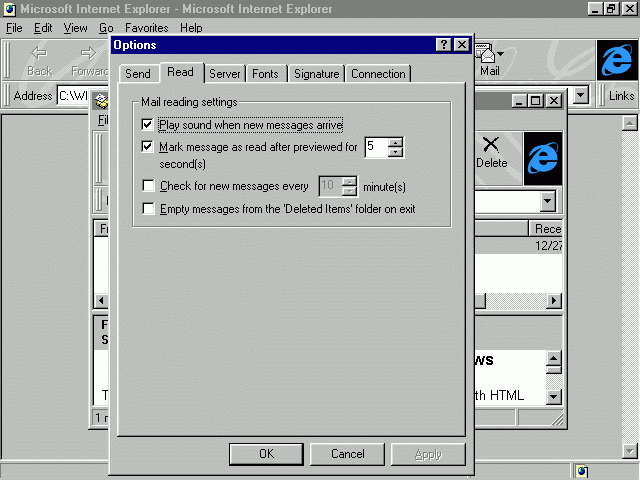Click the Links toolbar label
The width and height of the screenshot is (640, 480).
click(621, 96)
